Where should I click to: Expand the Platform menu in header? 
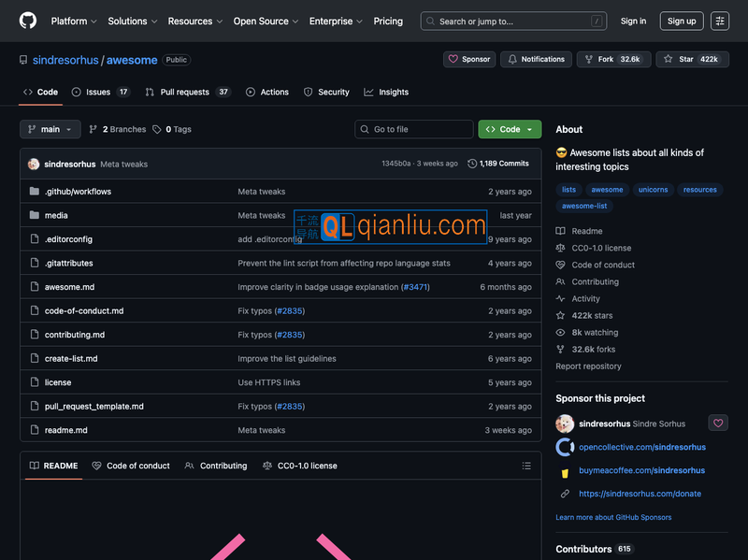coord(74,21)
